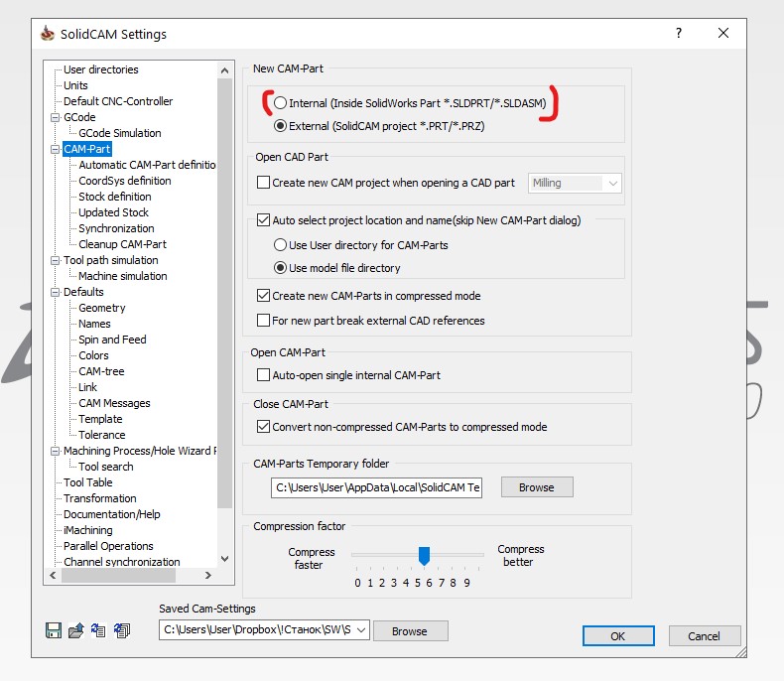Click the load settings folder icon
Screen dimensions: 784x681
click(x=76, y=630)
